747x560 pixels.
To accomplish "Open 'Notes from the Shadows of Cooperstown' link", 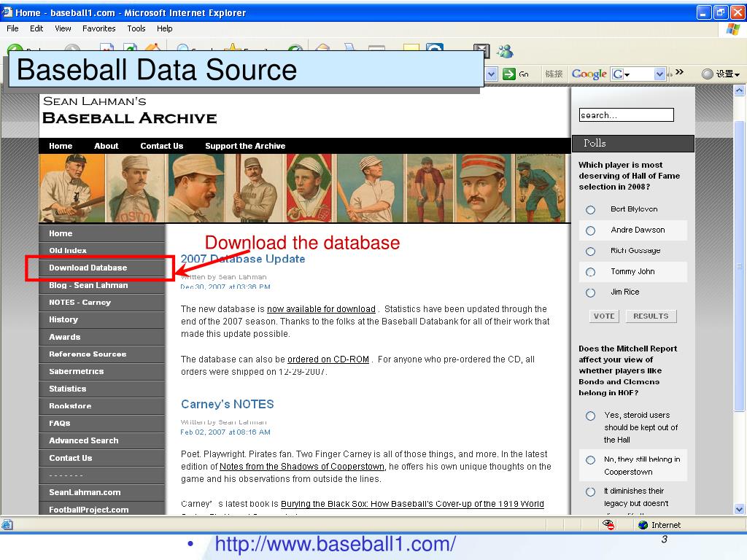I will [301, 467].
